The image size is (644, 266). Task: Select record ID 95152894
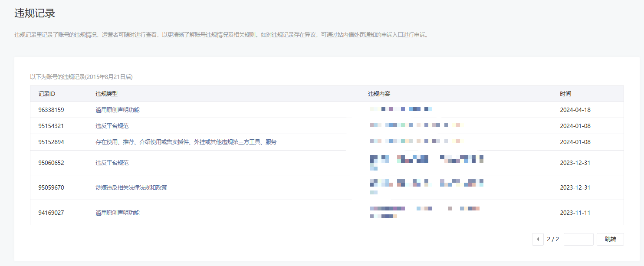tap(51, 142)
